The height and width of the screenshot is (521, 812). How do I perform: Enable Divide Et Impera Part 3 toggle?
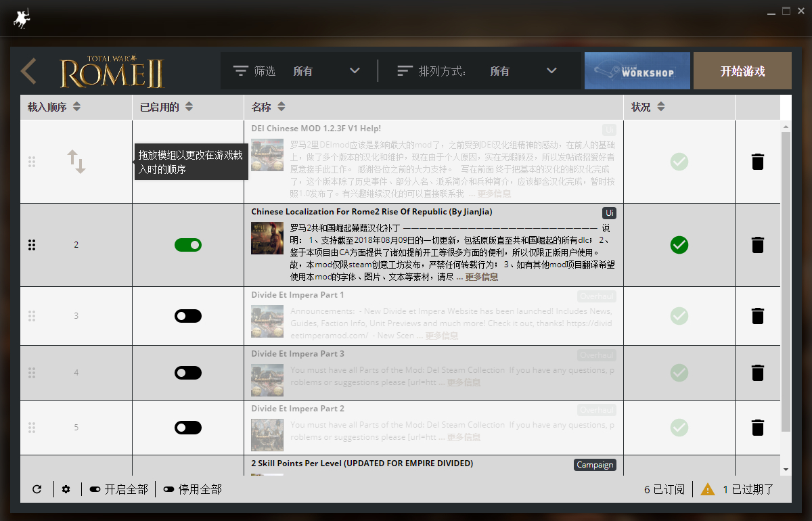[188, 373]
